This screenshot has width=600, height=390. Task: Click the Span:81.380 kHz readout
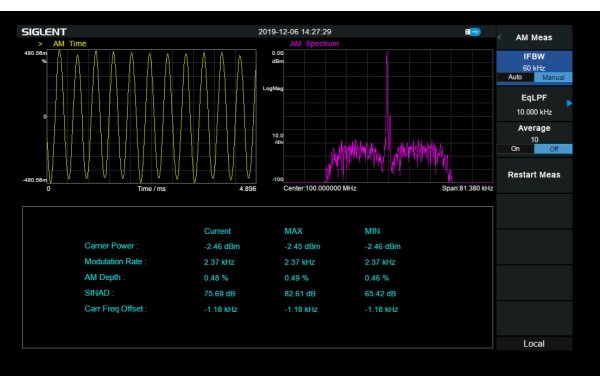point(467,188)
